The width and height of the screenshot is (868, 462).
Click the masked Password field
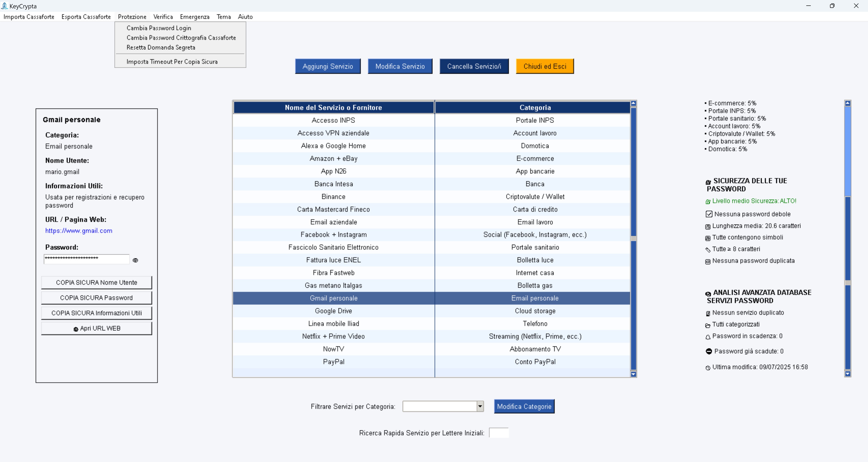coord(87,259)
